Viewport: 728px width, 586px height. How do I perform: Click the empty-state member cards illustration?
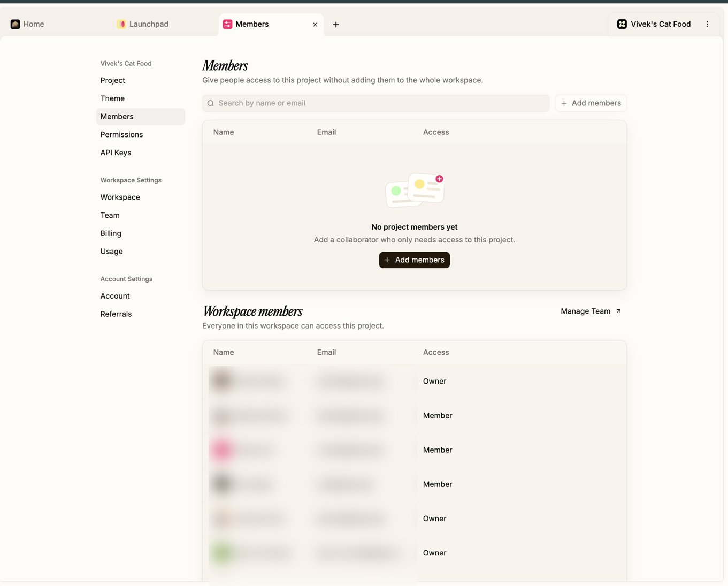coord(415,190)
